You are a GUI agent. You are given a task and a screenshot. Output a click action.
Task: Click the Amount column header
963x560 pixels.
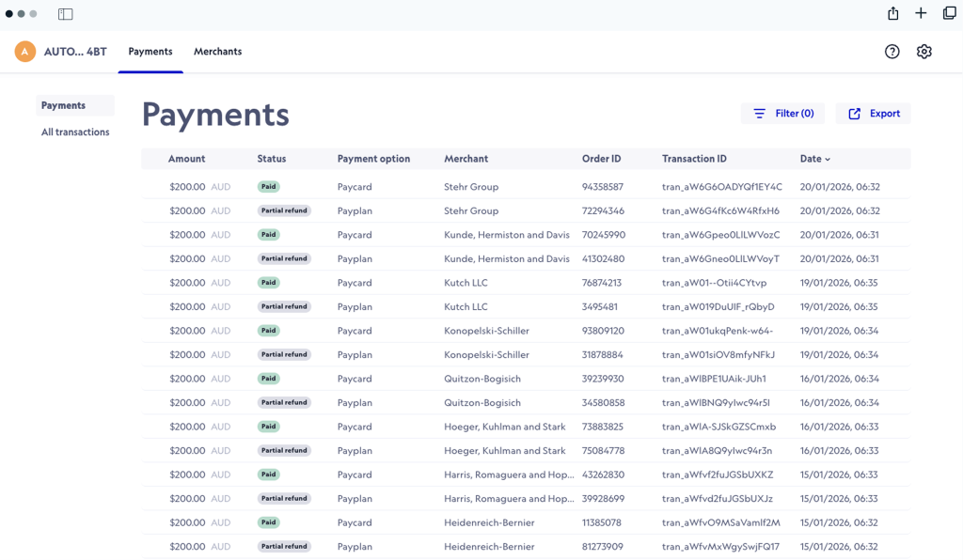(186, 159)
